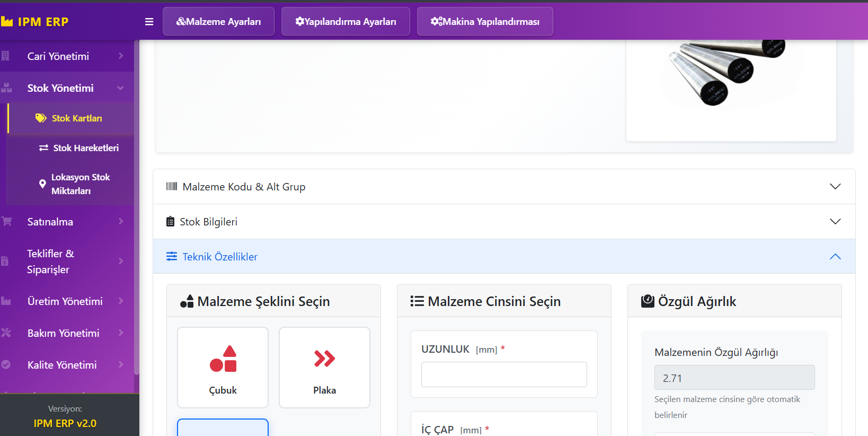Click the weight icon in Özgül Ağırlık header

(648, 301)
